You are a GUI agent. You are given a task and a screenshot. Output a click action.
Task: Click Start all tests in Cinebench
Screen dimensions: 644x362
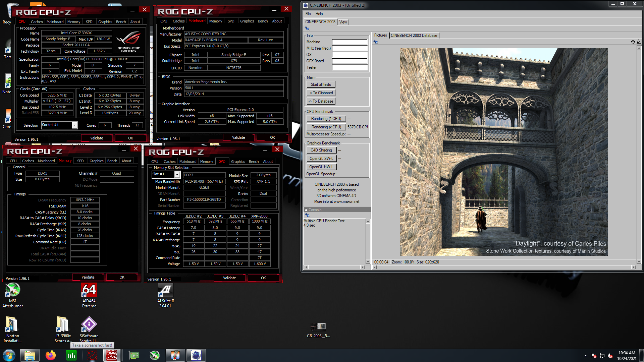click(321, 84)
